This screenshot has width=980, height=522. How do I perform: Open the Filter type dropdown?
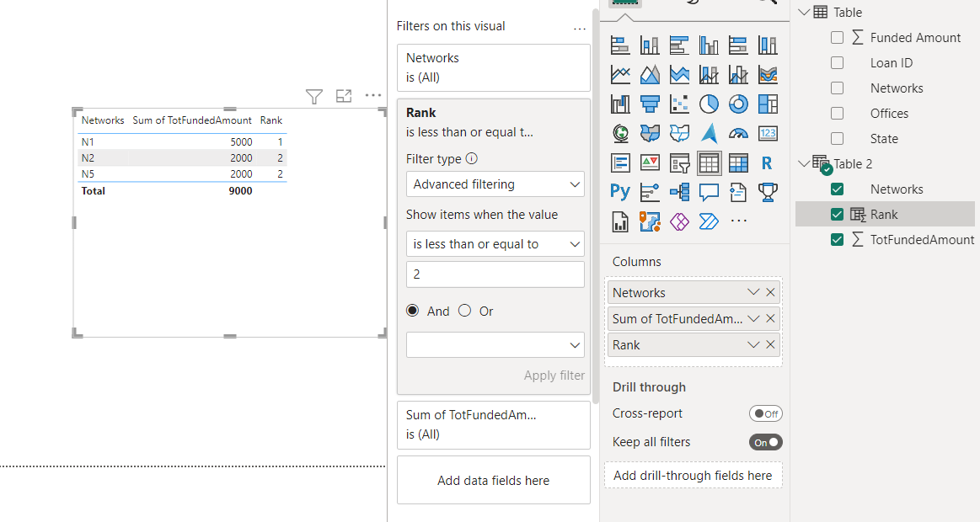coord(495,184)
